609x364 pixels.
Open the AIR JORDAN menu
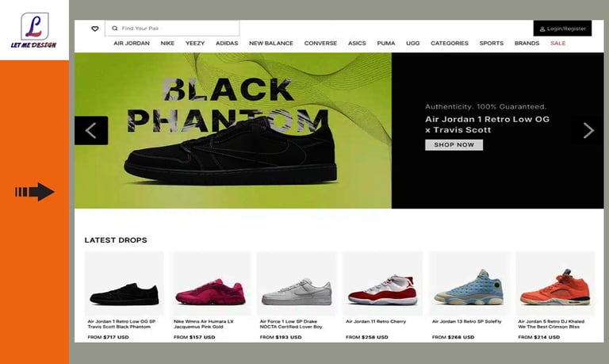[132, 43]
